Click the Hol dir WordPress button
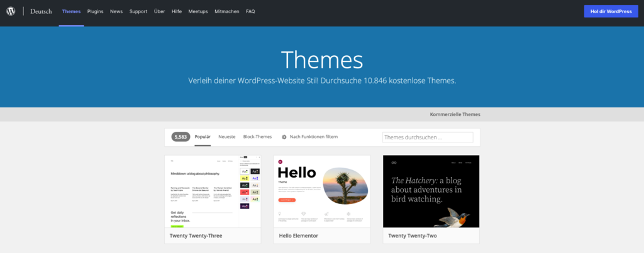The height and width of the screenshot is (253, 644). click(611, 11)
